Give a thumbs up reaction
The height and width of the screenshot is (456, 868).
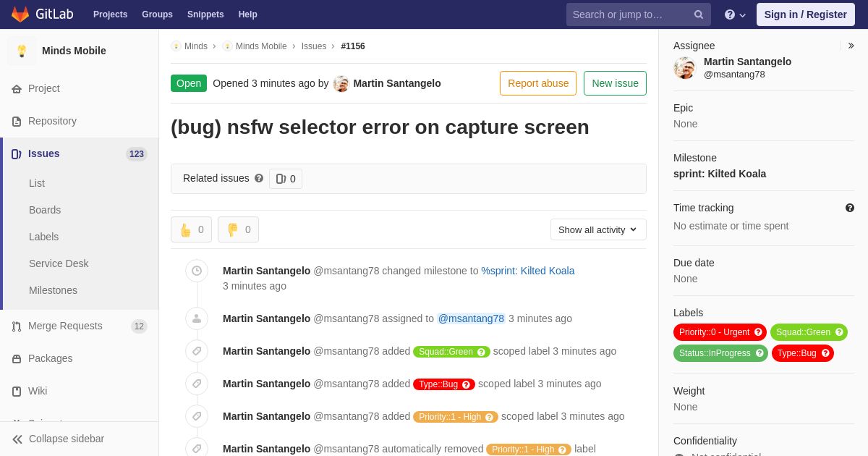click(x=191, y=229)
